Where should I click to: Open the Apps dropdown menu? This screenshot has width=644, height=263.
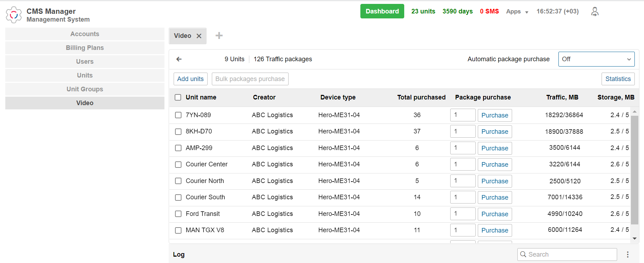tap(517, 12)
